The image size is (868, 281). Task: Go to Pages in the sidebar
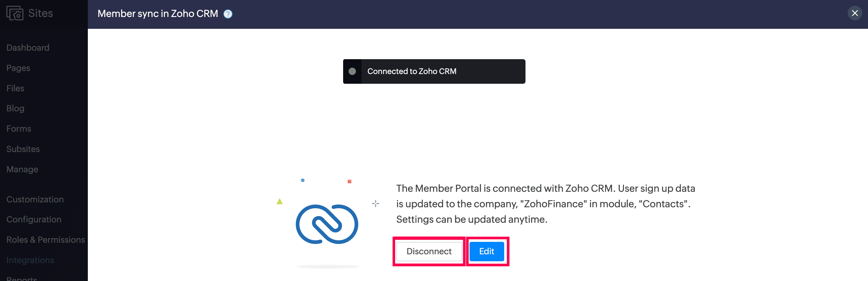coord(18,68)
